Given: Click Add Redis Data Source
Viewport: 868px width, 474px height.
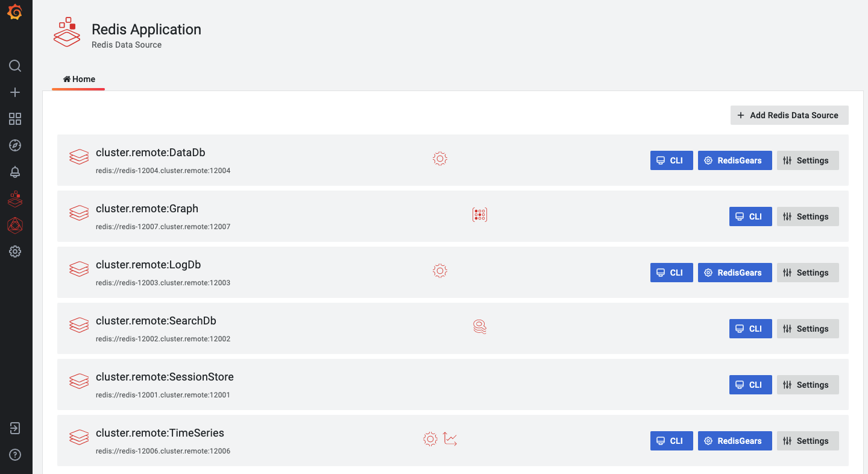Looking at the screenshot, I should tap(789, 115).
